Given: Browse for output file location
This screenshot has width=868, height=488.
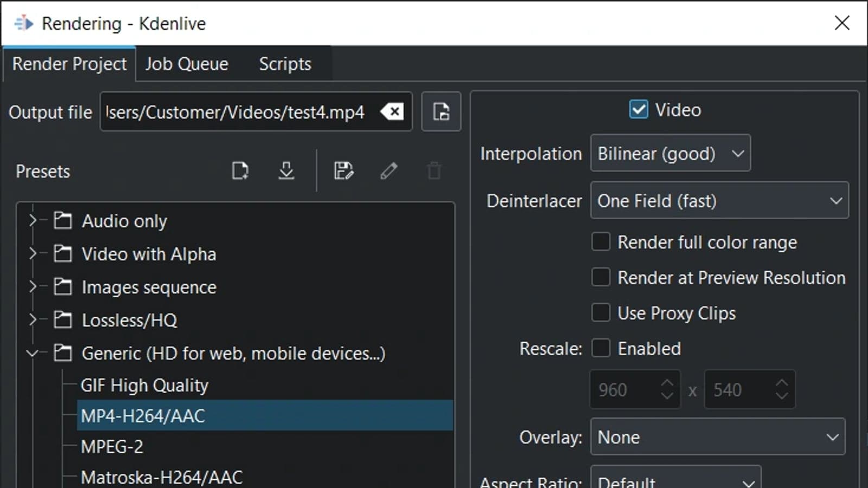Looking at the screenshot, I should tap(441, 112).
